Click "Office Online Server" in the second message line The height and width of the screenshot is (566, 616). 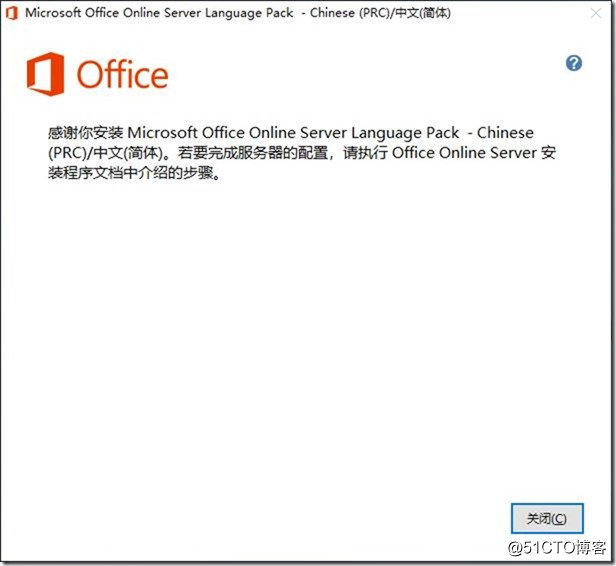464,153
